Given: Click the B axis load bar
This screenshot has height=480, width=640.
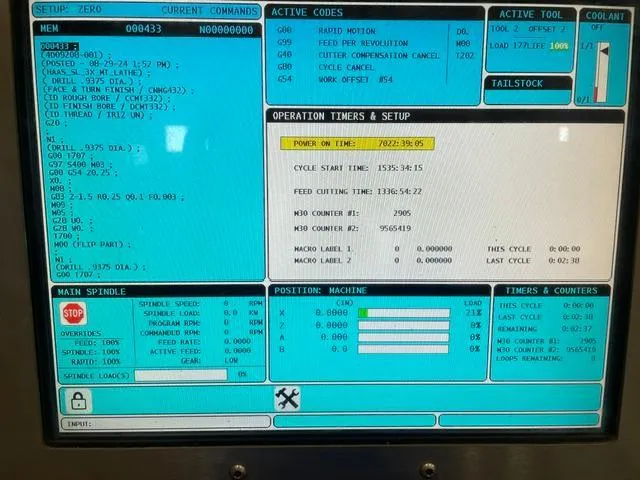Looking at the screenshot, I should click(x=403, y=349).
